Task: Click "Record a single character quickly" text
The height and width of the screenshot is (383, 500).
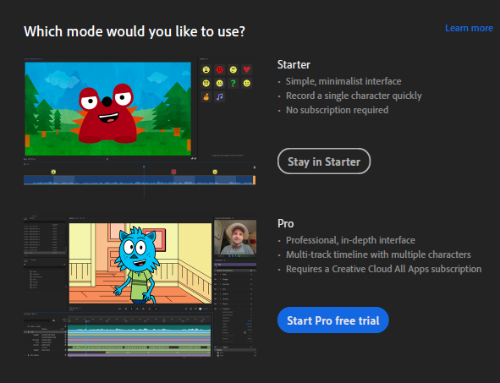Action: click(x=354, y=96)
